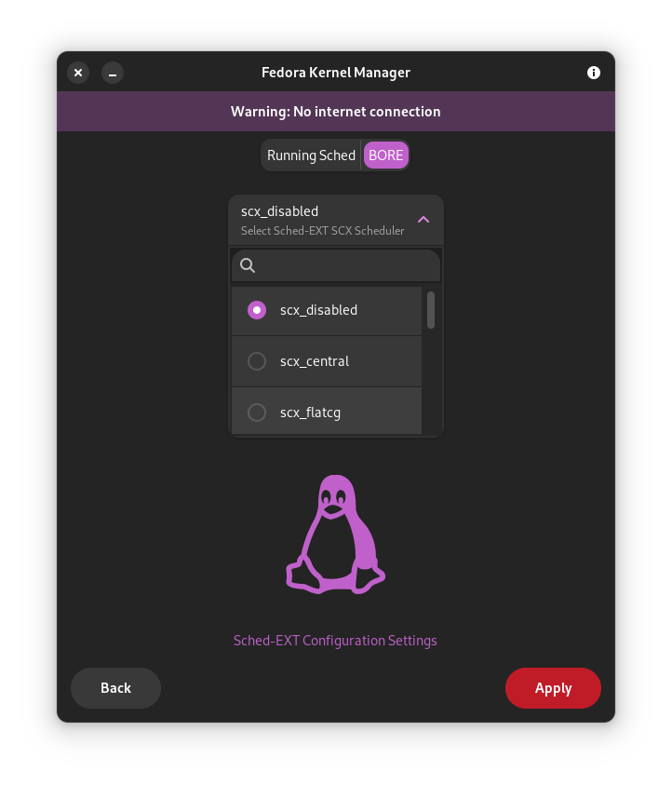Click the purple Tux penguin logo
This screenshot has height=785, width=672.
336,535
